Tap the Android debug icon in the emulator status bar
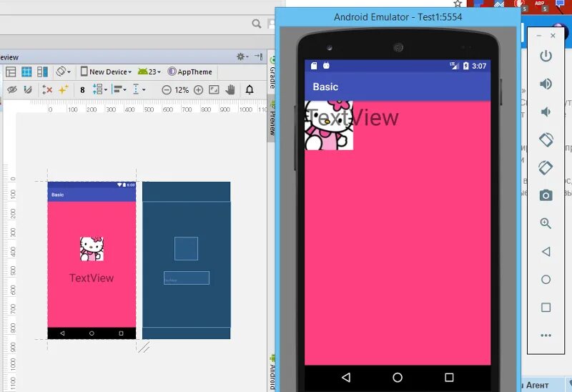Screen dimensions: 572x392 click(x=326, y=65)
